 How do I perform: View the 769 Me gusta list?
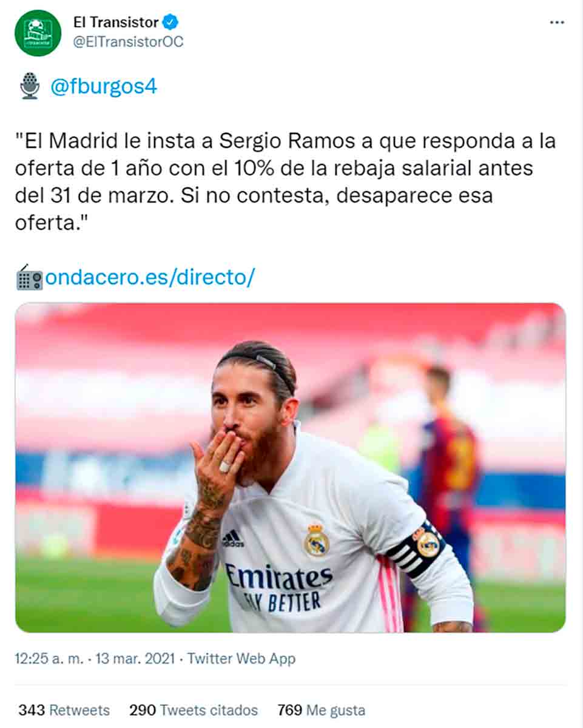click(322, 710)
